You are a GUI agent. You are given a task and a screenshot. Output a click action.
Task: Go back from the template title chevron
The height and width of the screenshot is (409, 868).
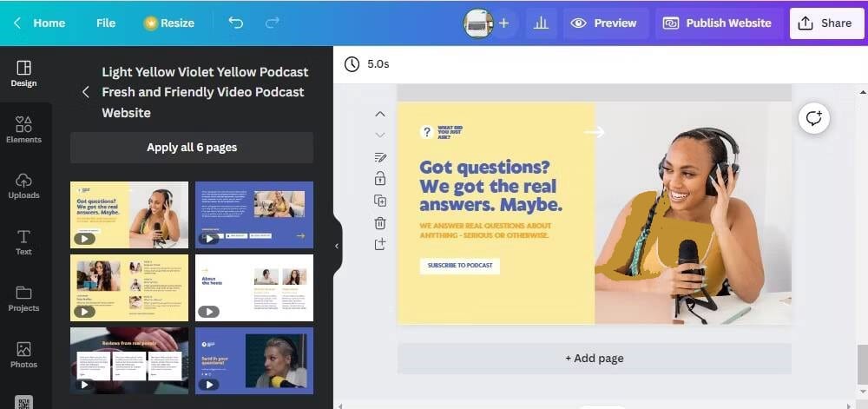tap(85, 92)
